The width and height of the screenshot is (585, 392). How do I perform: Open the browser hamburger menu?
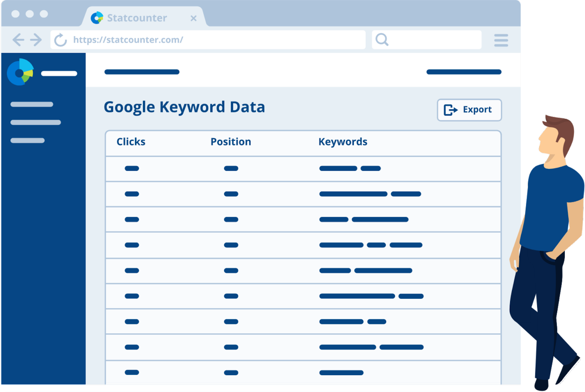(501, 40)
